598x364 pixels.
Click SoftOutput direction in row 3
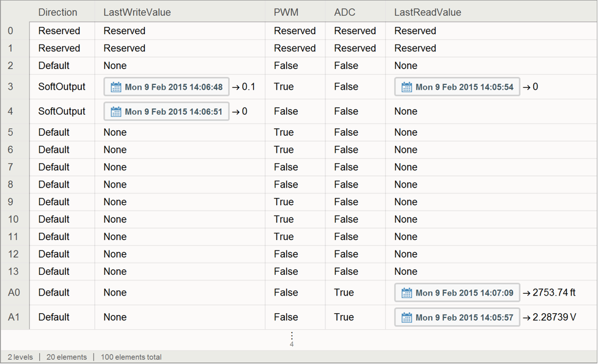coord(62,87)
